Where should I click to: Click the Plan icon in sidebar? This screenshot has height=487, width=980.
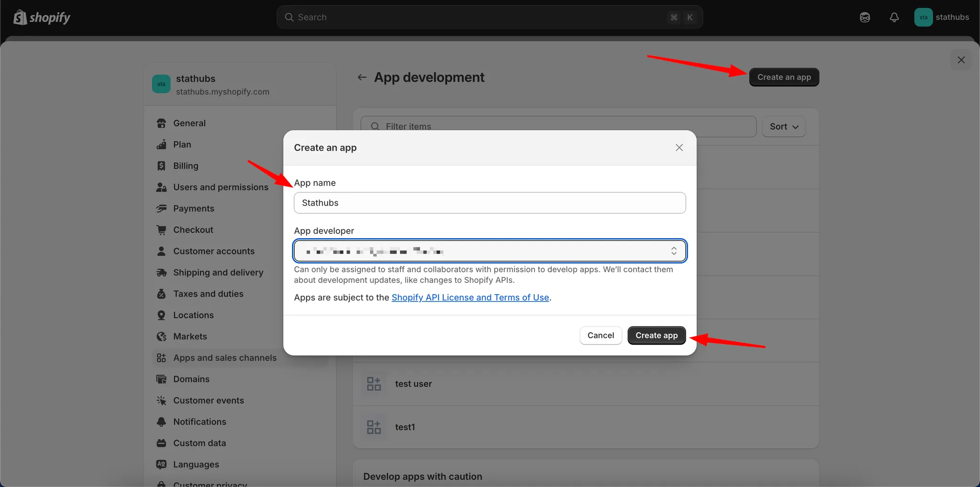click(x=161, y=144)
